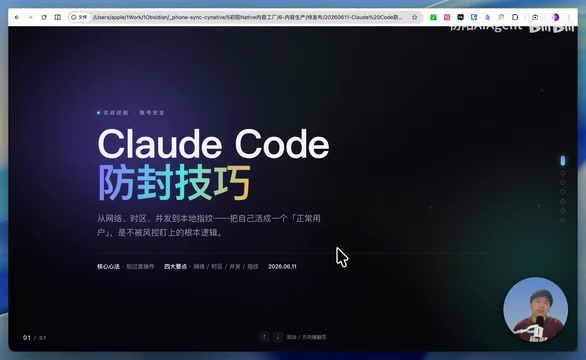Open the browser profile avatar

point(556,17)
